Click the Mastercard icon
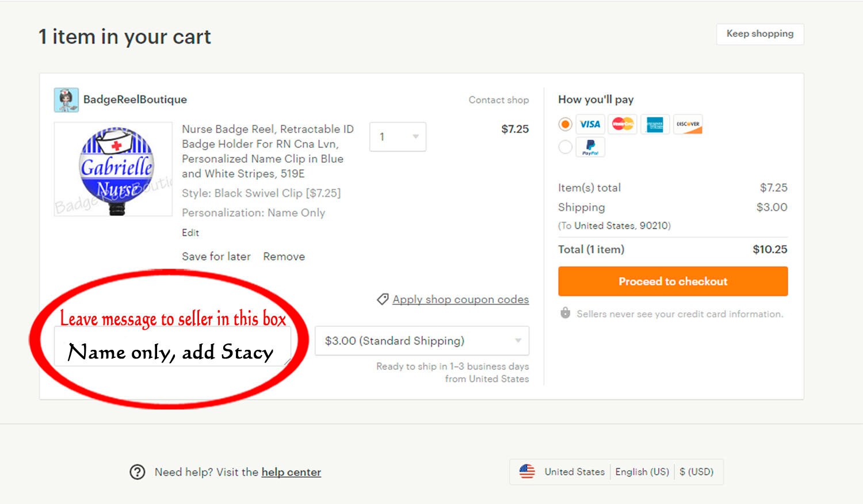Screen dimensions: 863x504 click(623, 124)
